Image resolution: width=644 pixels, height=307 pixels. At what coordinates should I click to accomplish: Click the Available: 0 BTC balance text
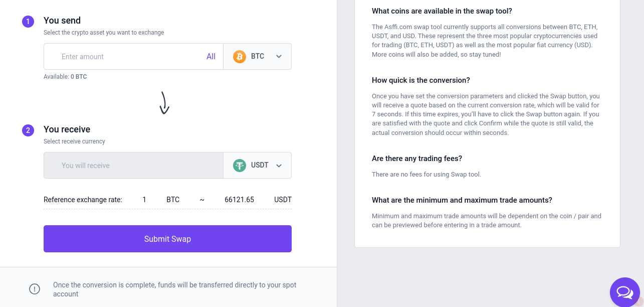point(65,77)
